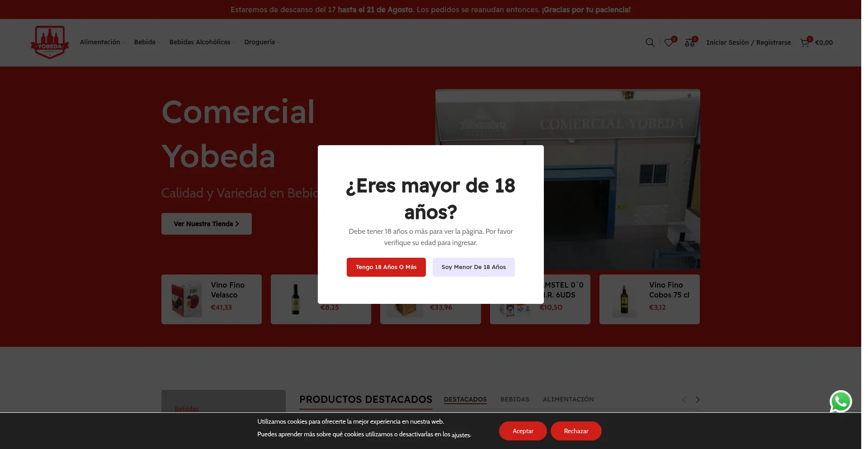Select Bebidas sidebar category
The image size is (868, 449).
(187, 409)
